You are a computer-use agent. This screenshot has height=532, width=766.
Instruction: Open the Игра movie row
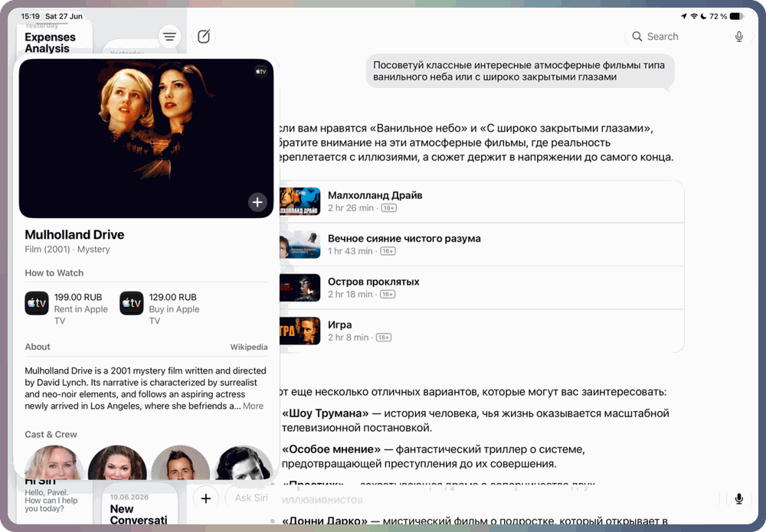click(x=481, y=331)
